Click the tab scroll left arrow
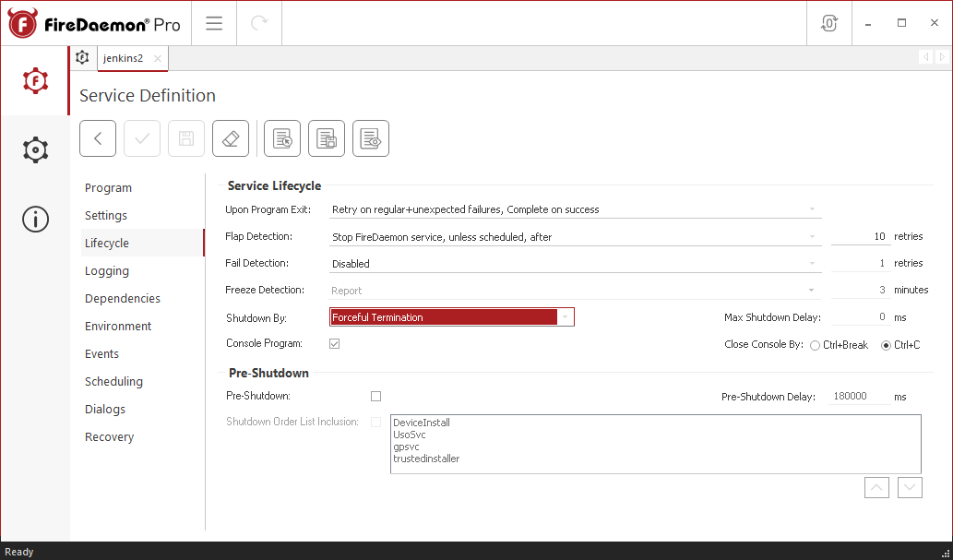953x560 pixels. (x=925, y=56)
